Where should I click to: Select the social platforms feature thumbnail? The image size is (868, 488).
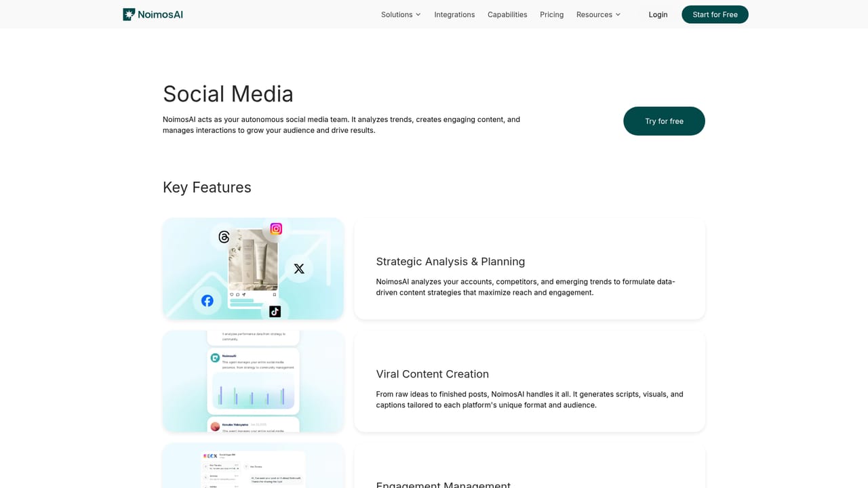tap(253, 268)
